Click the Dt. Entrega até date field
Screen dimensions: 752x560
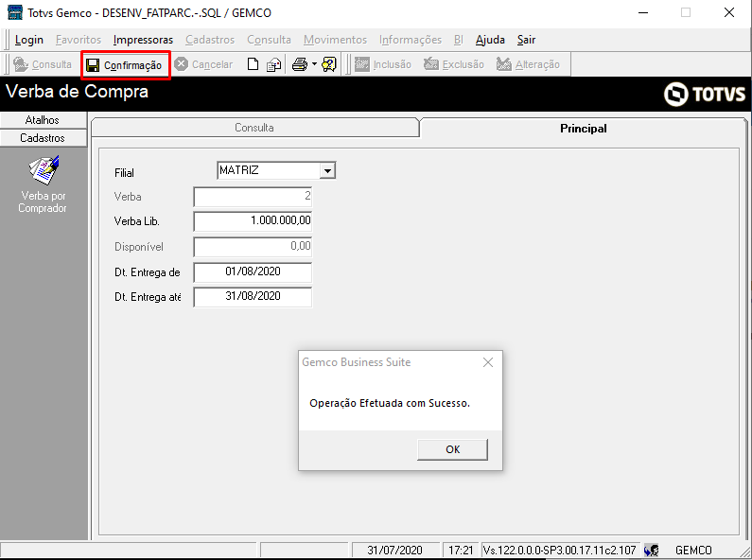253,297
